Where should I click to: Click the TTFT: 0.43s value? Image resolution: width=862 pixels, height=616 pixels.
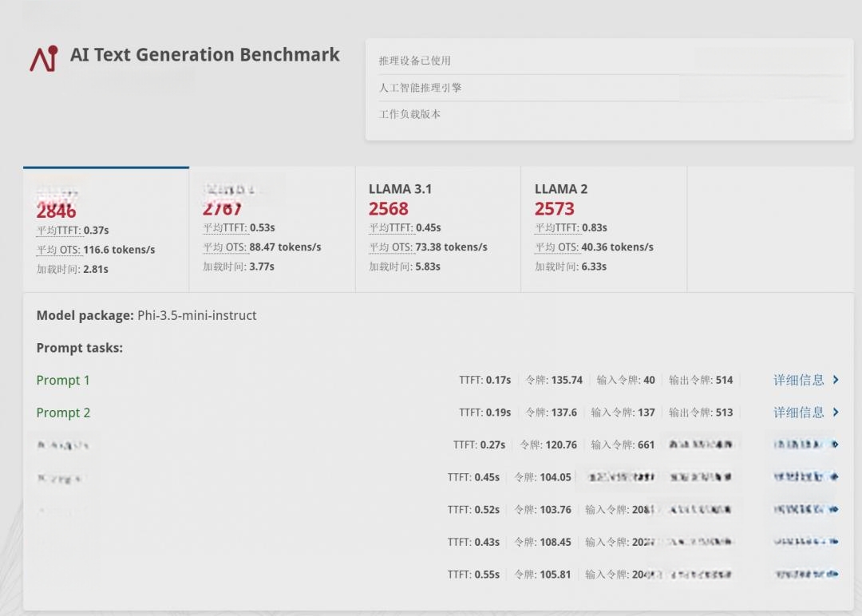pyautogui.click(x=473, y=543)
